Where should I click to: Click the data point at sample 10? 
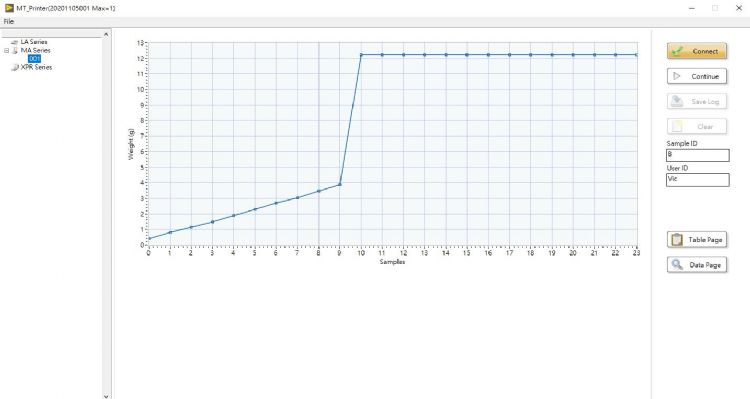pos(361,55)
